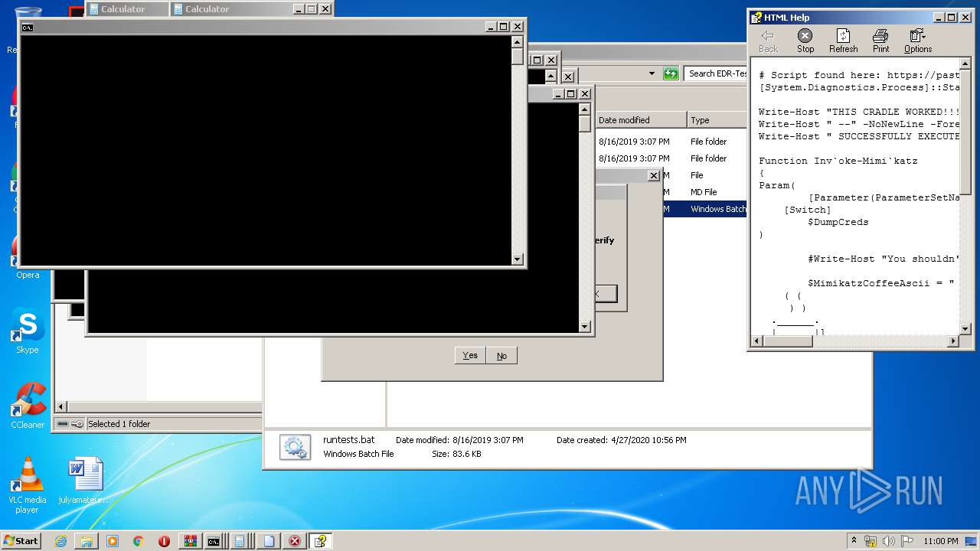Click HTML Help horizontal scroll left arrow
Viewport: 980px width, 551px height.
coord(758,341)
